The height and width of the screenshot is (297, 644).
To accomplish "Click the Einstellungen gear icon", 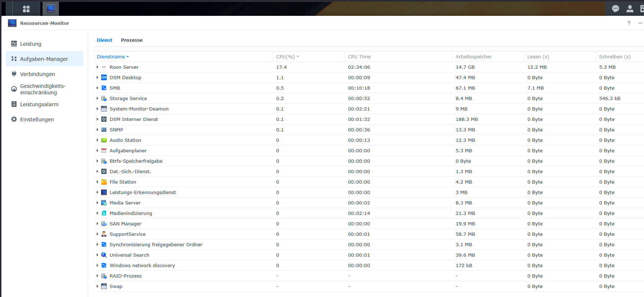I will click(x=14, y=119).
